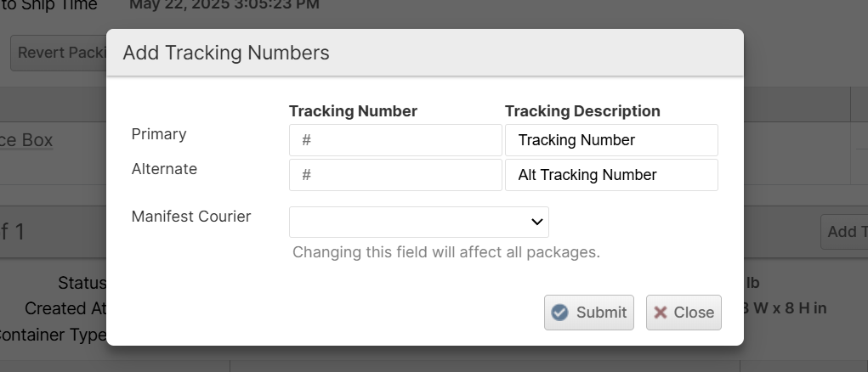The height and width of the screenshot is (372, 868).
Task: Click the checkmark icon on Submit
Action: [x=559, y=312]
